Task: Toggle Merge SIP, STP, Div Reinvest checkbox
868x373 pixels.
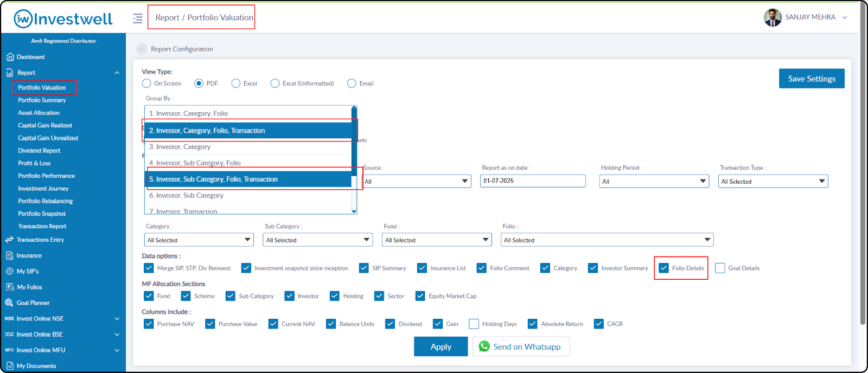Action: coord(149,268)
